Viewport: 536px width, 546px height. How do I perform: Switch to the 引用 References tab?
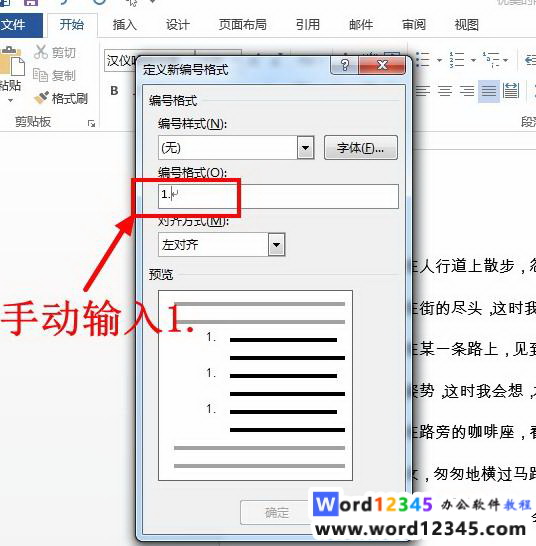308,25
